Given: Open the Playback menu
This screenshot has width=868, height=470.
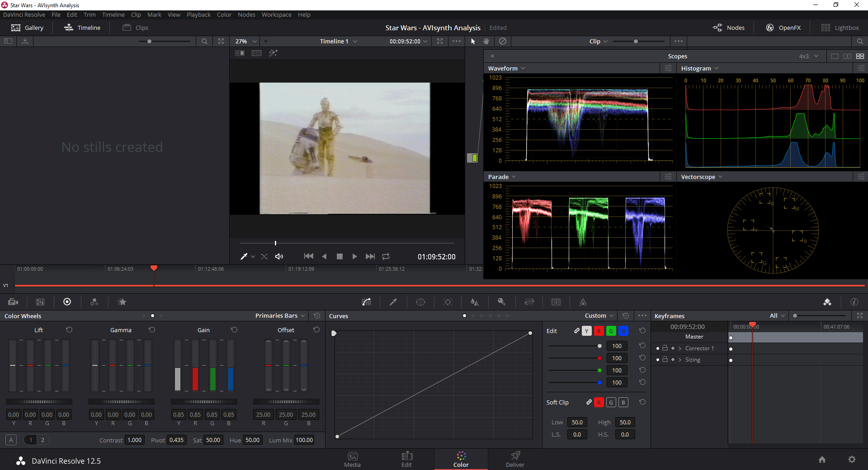Looking at the screenshot, I should click(x=198, y=14).
